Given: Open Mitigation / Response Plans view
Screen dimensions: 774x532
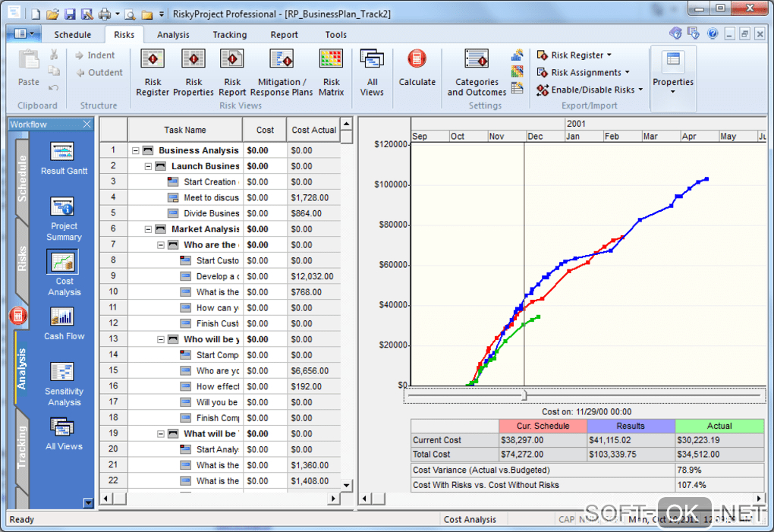Looking at the screenshot, I should 282,72.
